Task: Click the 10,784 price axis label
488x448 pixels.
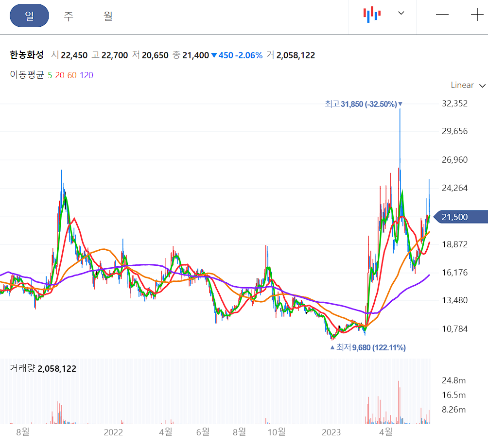Action: click(454, 329)
